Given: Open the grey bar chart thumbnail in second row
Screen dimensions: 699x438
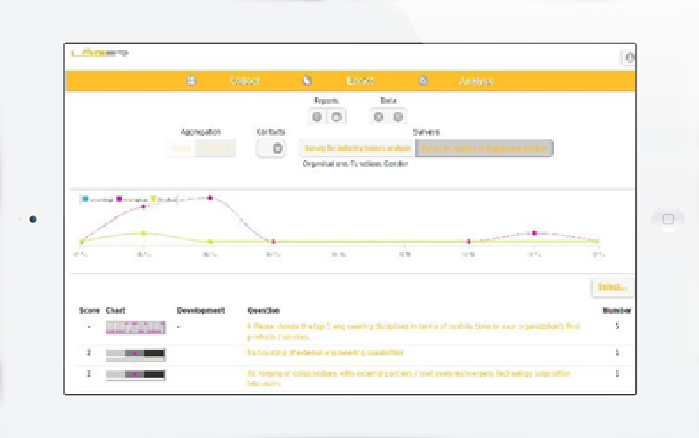Looking at the screenshot, I should click(136, 354).
